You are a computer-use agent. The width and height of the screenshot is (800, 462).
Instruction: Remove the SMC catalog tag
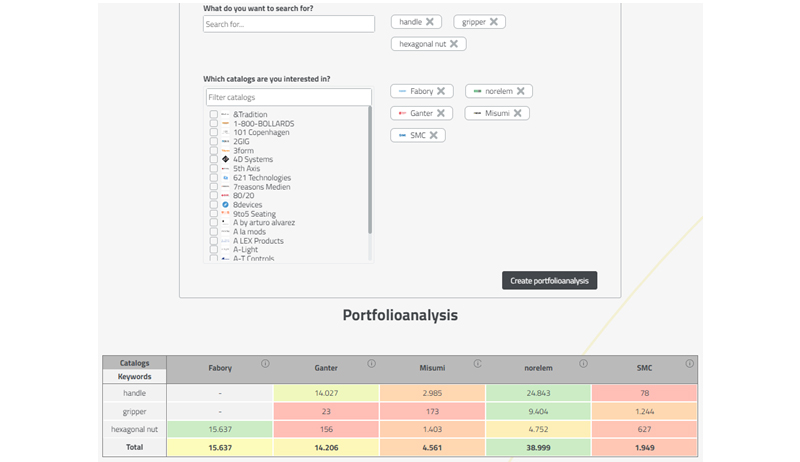433,135
